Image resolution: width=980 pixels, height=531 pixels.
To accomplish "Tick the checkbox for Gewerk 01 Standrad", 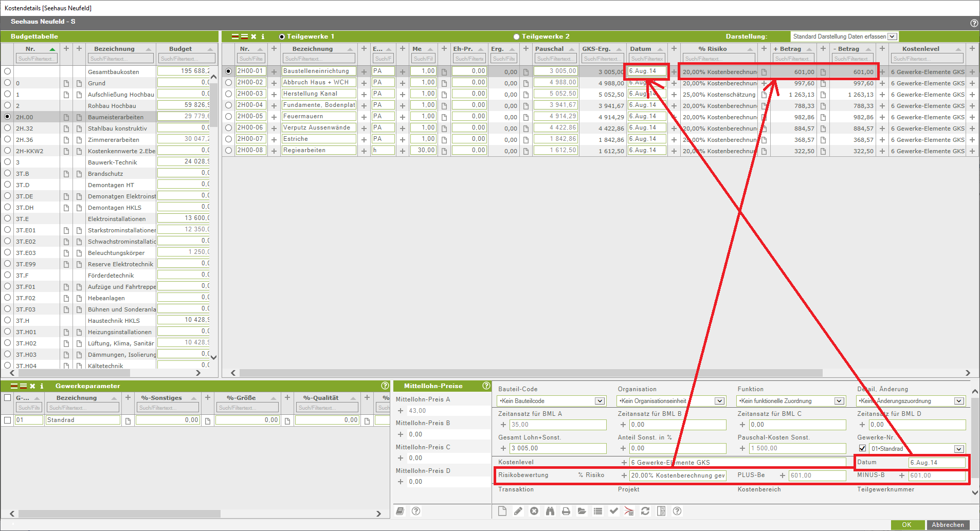I will point(7,420).
